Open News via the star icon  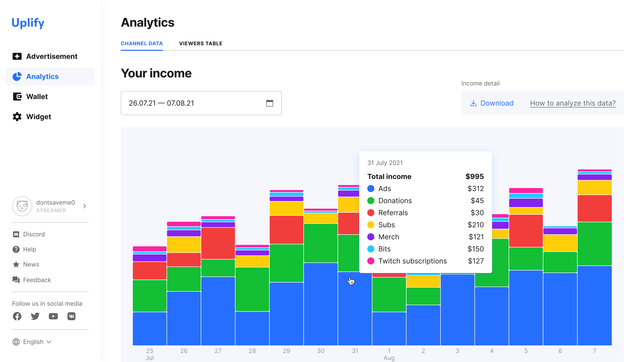pyautogui.click(x=16, y=264)
